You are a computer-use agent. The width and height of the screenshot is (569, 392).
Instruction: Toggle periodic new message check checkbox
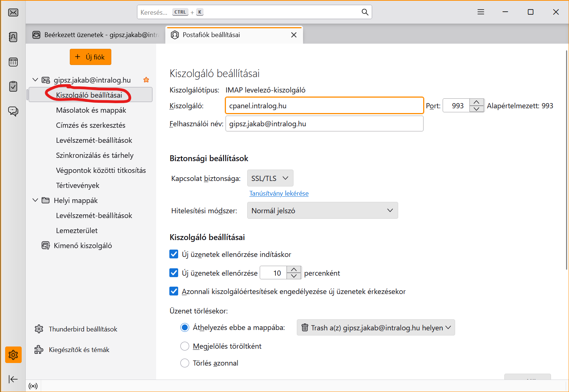174,273
